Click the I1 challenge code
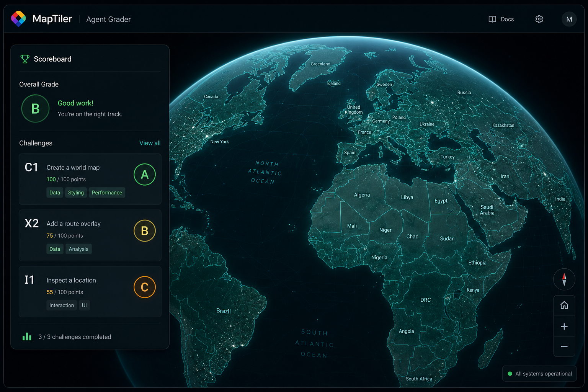The height and width of the screenshot is (392, 588). click(x=29, y=280)
